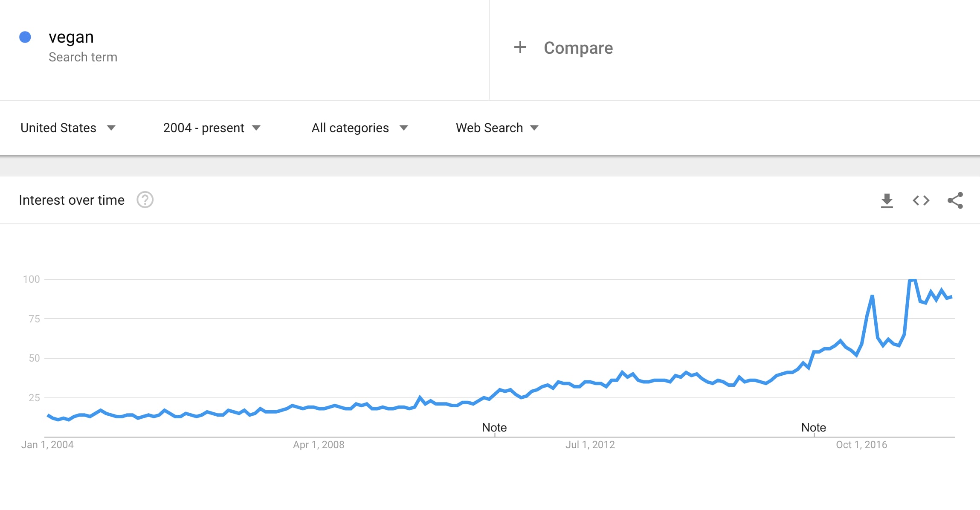Click the Jan 1, 2004 axis label

point(47,445)
